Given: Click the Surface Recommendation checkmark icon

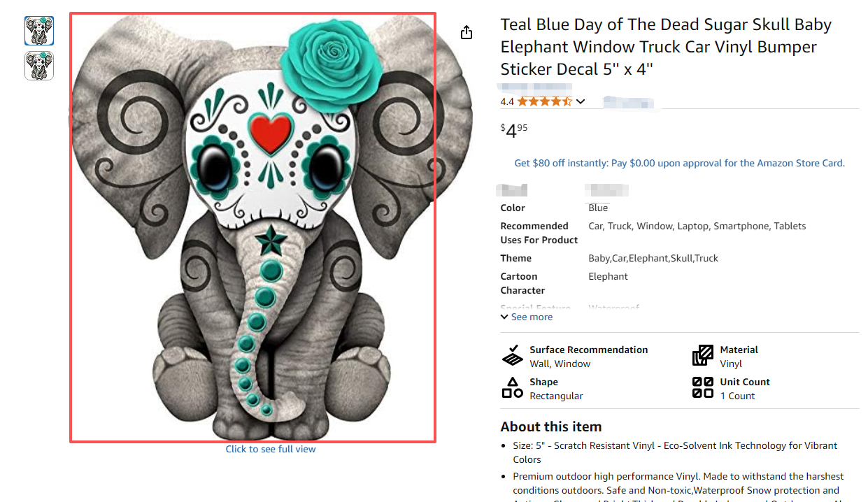Looking at the screenshot, I should pos(513,356).
